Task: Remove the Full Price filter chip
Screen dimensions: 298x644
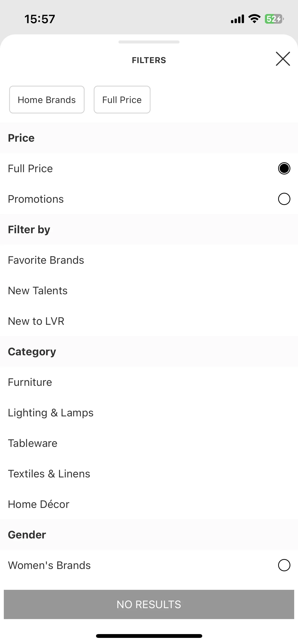Action: click(x=122, y=99)
